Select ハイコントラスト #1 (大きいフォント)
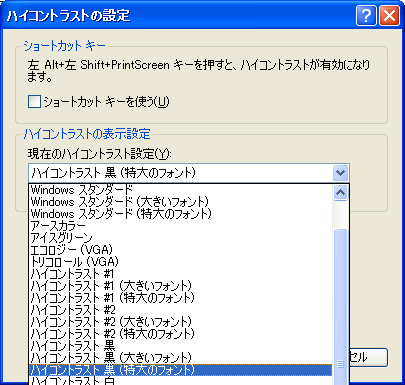This screenshot has width=405, height=385. pos(180,286)
